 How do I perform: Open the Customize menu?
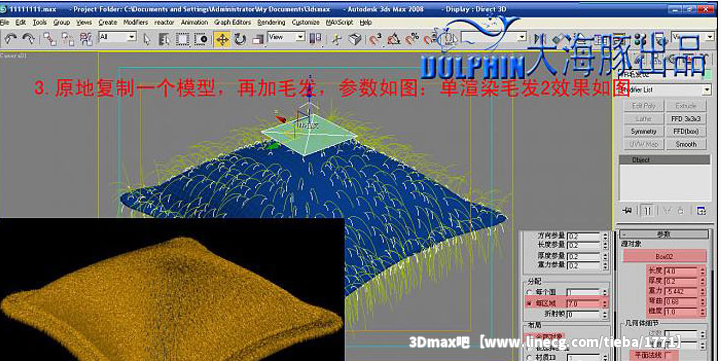click(x=306, y=22)
